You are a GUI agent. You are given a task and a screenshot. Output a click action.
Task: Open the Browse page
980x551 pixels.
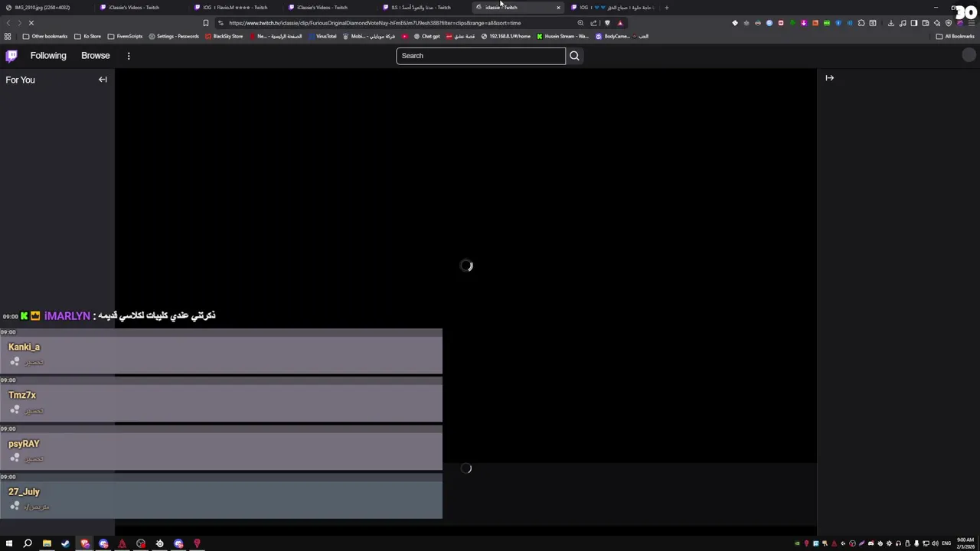click(96, 55)
